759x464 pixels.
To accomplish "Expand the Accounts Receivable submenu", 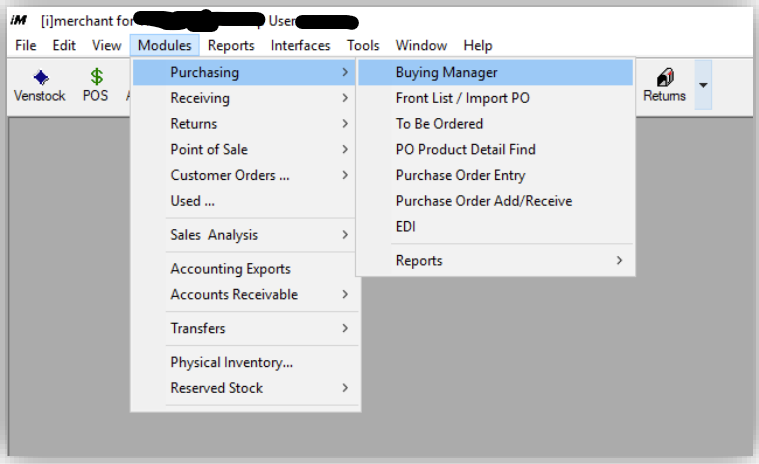I will 244,295.
